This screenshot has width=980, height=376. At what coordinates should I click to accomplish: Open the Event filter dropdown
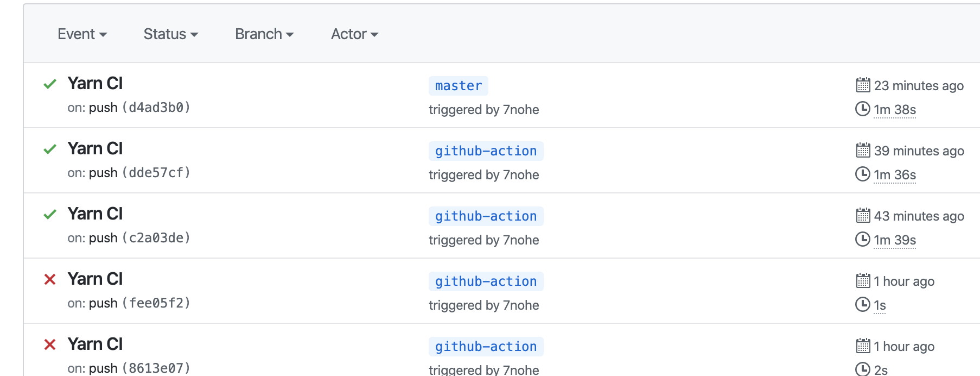pos(82,34)
